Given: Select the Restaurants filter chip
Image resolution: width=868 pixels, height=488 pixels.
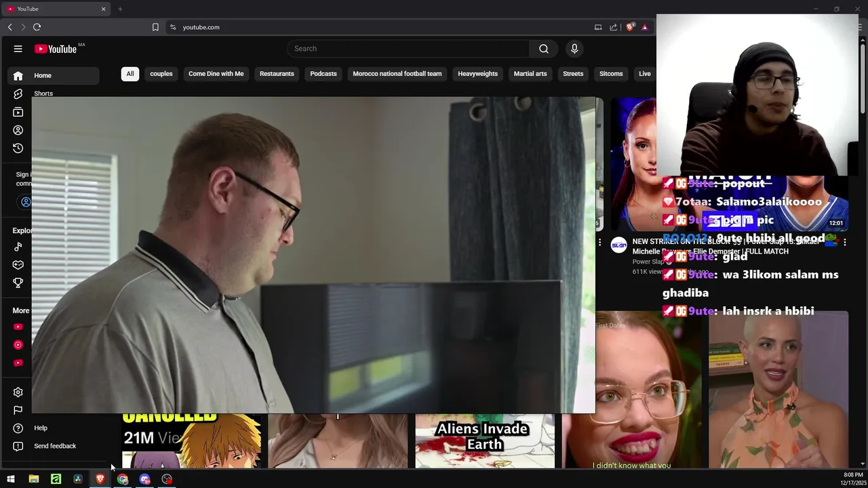Looking at the screenshot, I should click(x=277, y=74).
